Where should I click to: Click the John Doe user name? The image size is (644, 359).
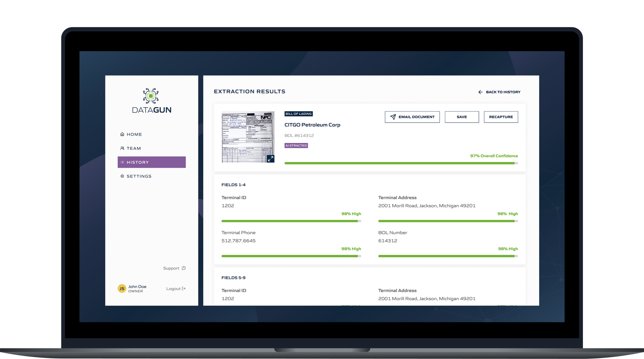pos(137,287)
